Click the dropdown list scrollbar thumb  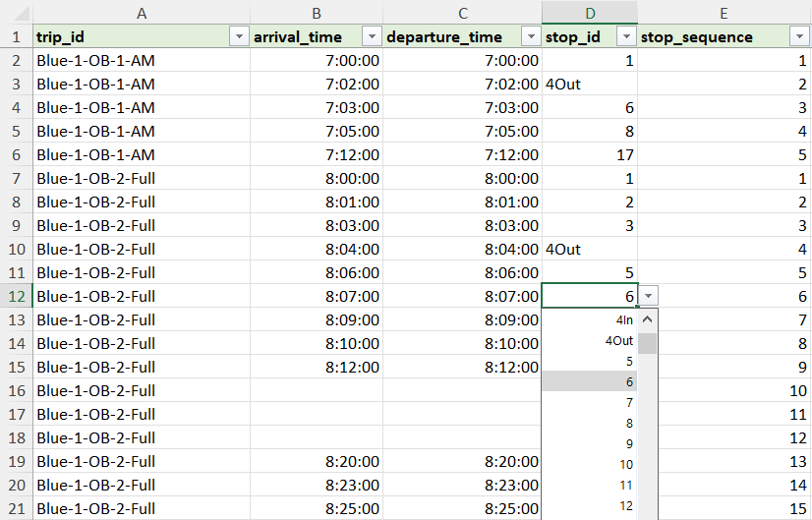(648, 343)
